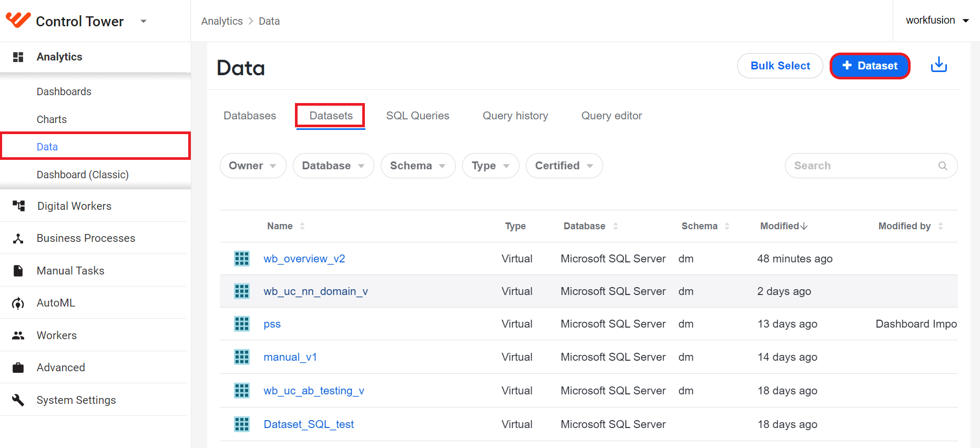Expand the Control Tower dropdown arrow
The image size is (980, 448).
coord(144,21)
